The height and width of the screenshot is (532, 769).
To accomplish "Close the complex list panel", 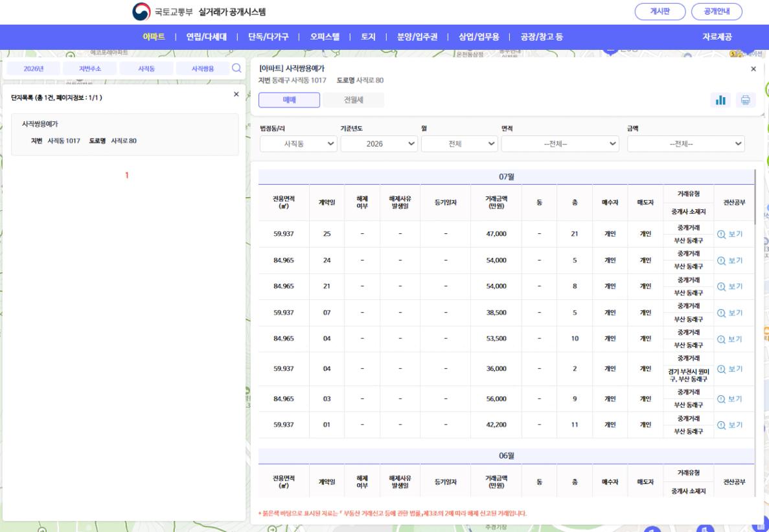I will pos(236,94).
